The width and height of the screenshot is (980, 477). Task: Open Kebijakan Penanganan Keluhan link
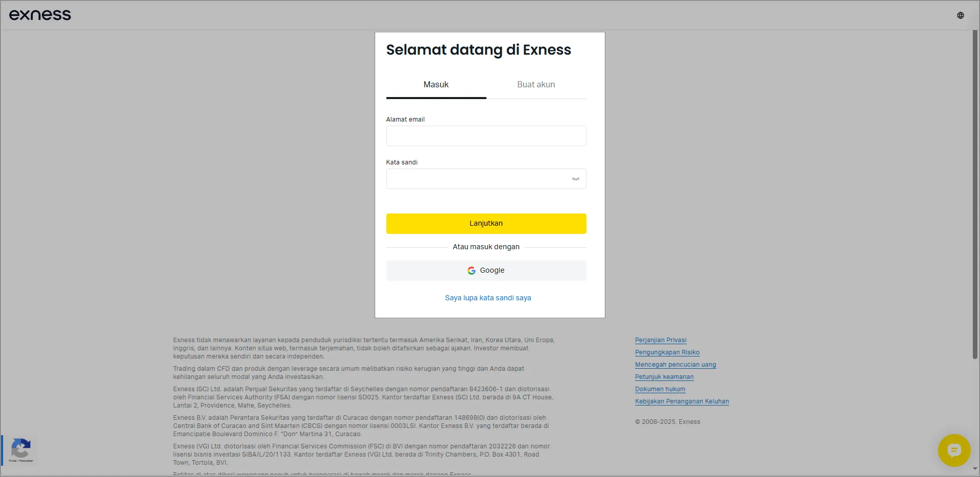pyautogui.click(x=682, y=401)
